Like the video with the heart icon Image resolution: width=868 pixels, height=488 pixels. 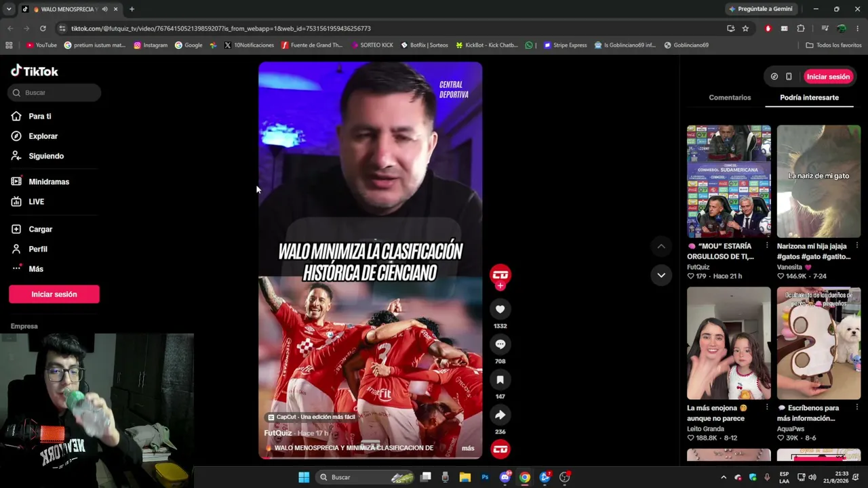pos(500,309)
